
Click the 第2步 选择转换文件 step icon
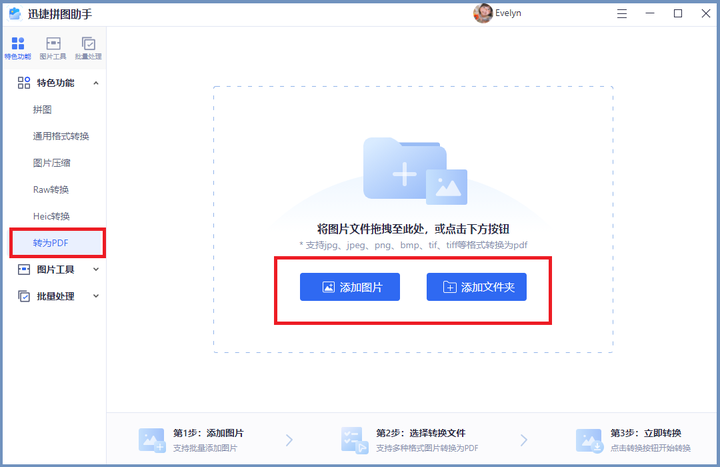tap(354, 439)
